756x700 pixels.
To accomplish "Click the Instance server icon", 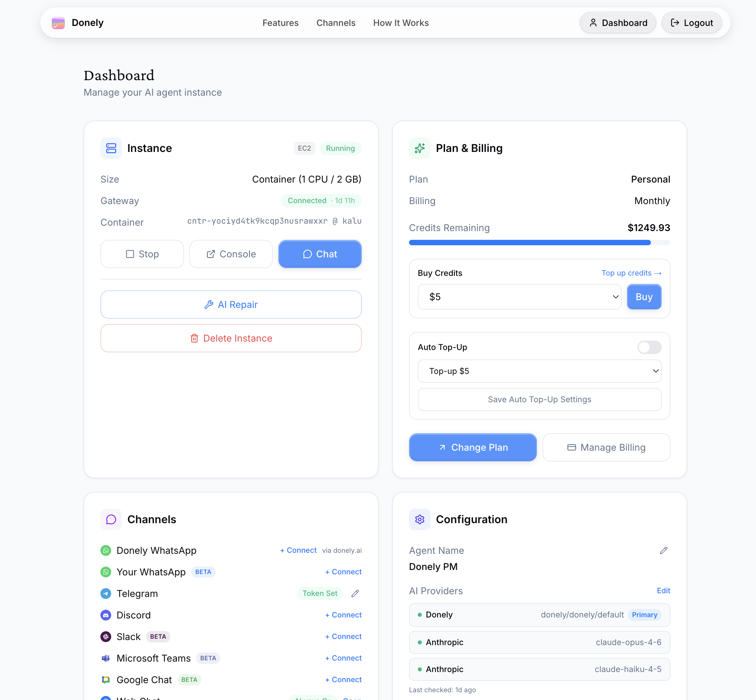I will (x=111, y=148).
